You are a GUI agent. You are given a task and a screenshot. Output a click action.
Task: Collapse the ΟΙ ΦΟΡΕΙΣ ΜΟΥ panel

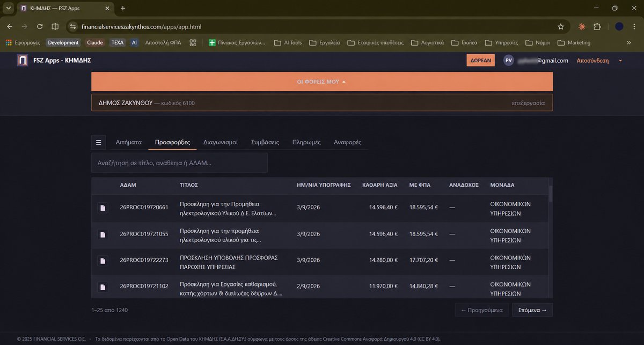[322, 82]
